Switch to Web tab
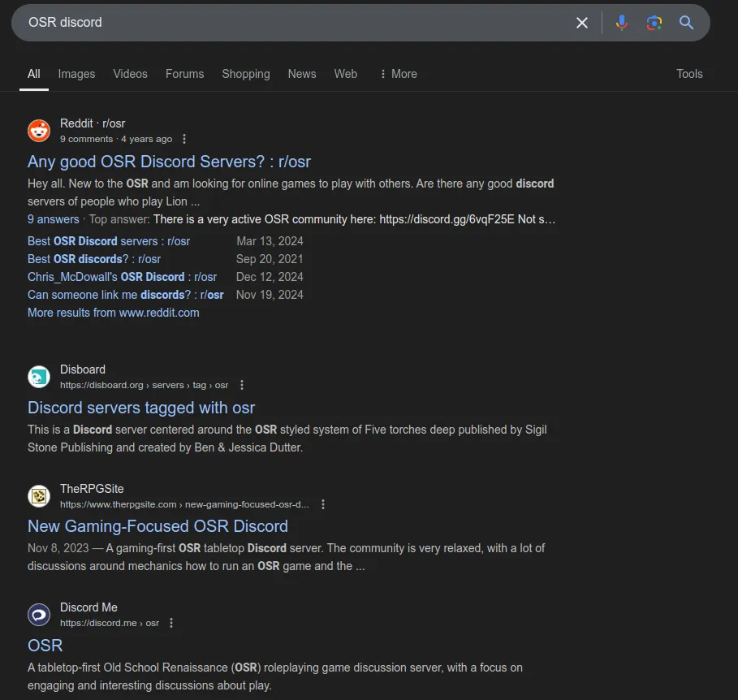The width and height of the screenshot is (738, 700). tap(346, 74)
